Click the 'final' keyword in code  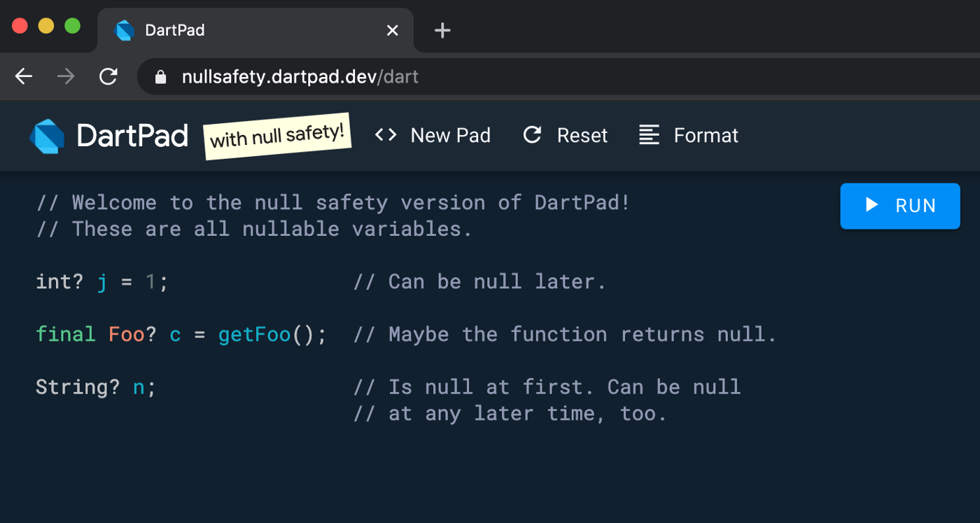pos(66,335)
